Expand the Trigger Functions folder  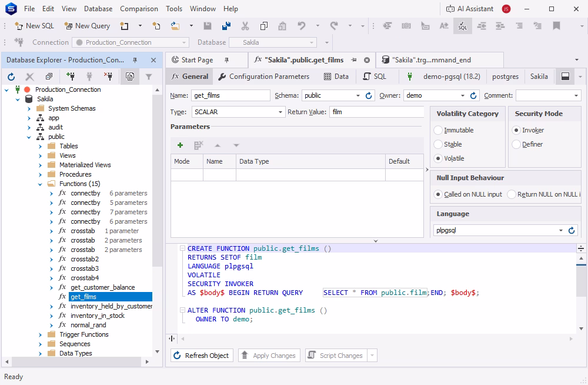coord(40,335)
